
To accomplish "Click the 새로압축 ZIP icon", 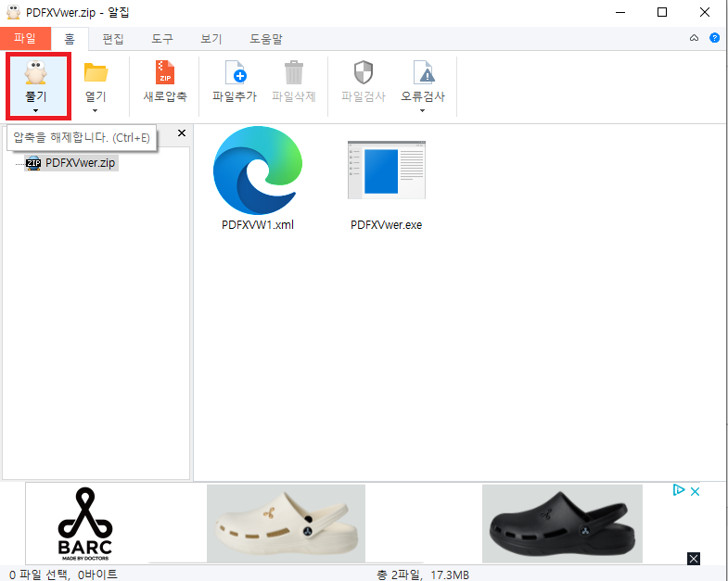I will click(165, 72).
